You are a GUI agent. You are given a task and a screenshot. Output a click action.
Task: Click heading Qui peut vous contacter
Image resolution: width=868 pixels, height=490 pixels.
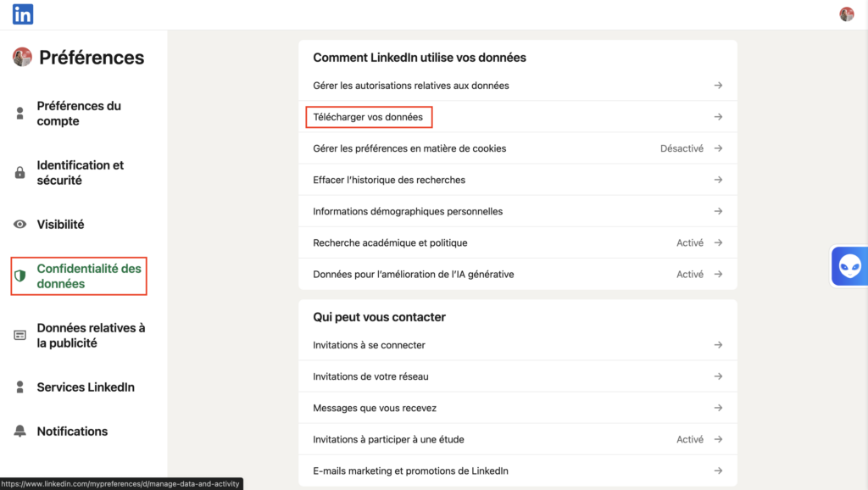tap(379, 317)
